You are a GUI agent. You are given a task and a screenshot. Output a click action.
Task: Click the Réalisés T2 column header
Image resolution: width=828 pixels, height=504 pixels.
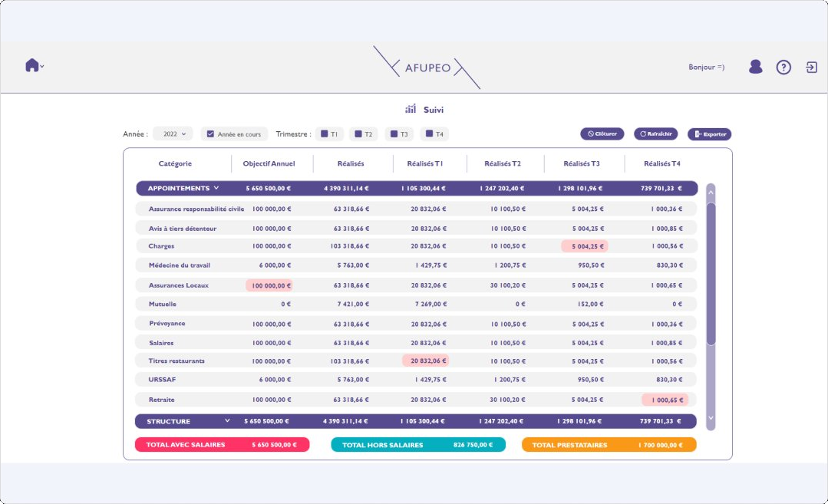tap(503, 163)
